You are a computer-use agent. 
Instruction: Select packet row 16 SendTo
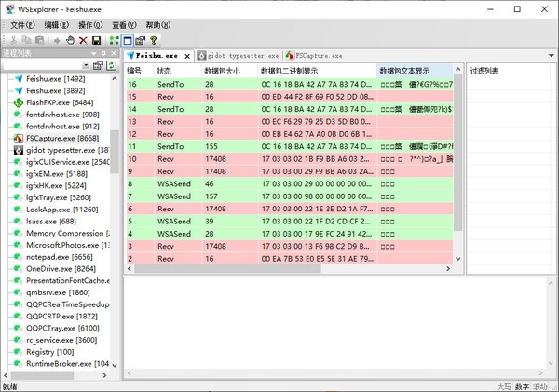click(290, 84)
